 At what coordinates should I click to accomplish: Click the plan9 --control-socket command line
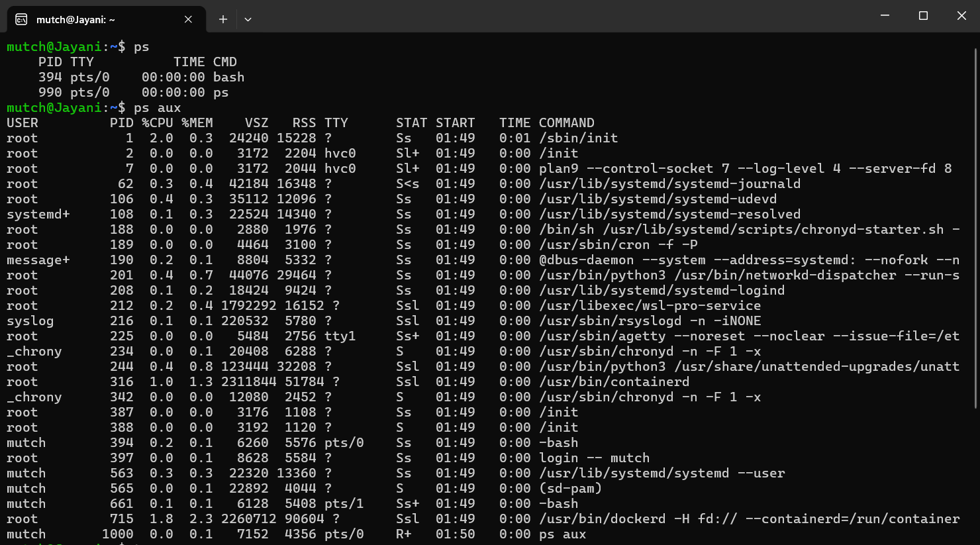tap(746, 169)
